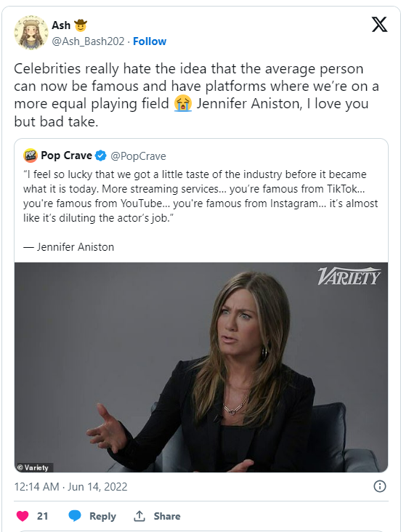
Task: Click Pop Crave's blue verified badge
Action: point(101,156)
